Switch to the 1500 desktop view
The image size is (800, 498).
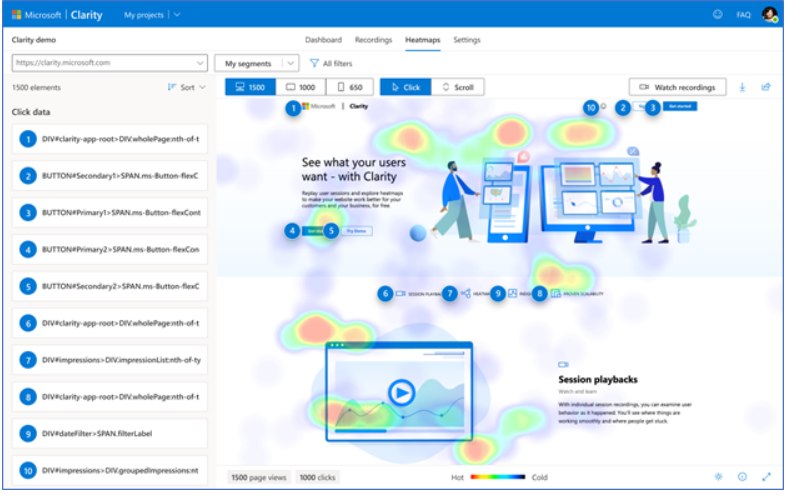[x=250, y=87]
